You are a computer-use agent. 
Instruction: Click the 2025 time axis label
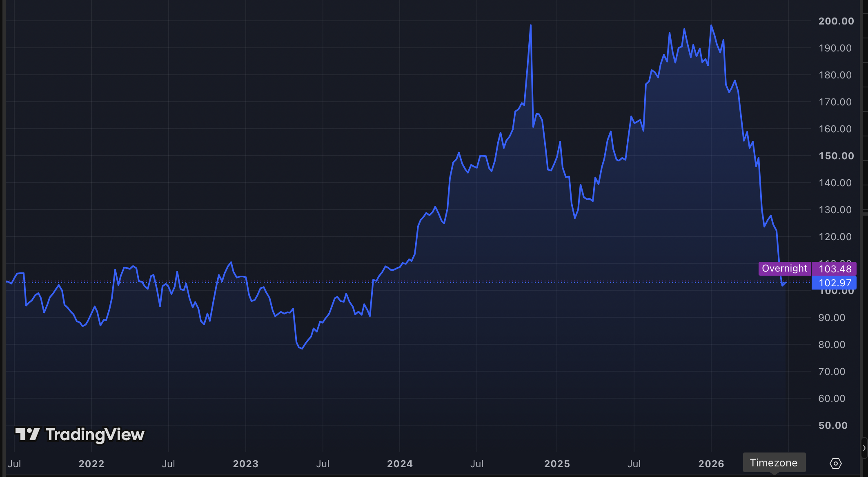click(x=557, y=464)
